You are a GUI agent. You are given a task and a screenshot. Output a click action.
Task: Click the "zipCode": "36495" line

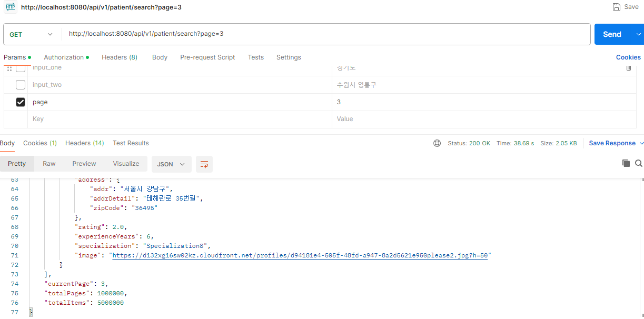(x=124, y=208)
